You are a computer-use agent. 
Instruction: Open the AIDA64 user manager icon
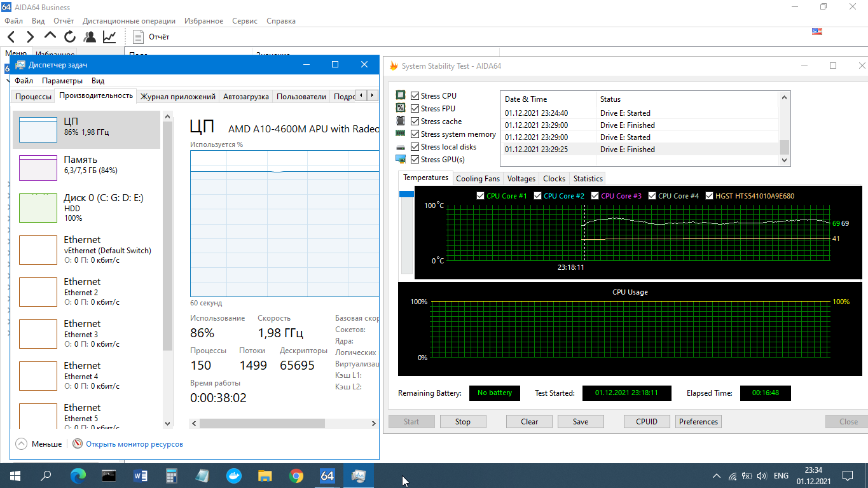[x=90, y=37]
